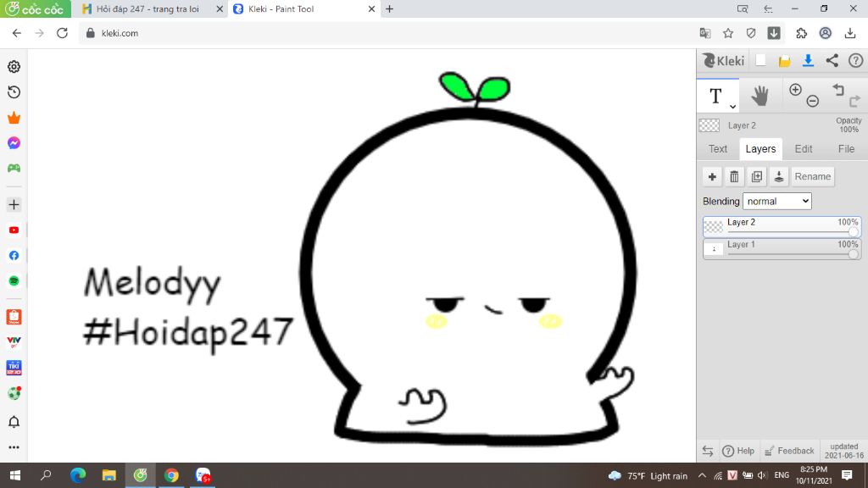Rename the selected layer
868x488 pixels.
pos(813,176)
